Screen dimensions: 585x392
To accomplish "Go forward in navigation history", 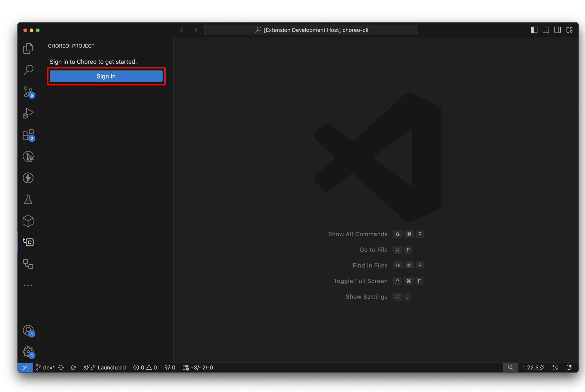I will coord(195,30).
